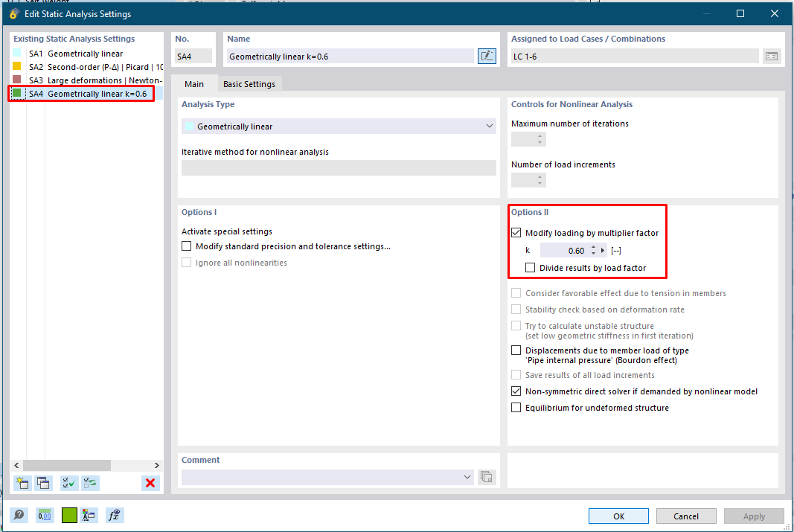The width and height of the screenshot is (794, 532).
Task: Click the yellow SA2 color swatch
Action: pos(16,65)
